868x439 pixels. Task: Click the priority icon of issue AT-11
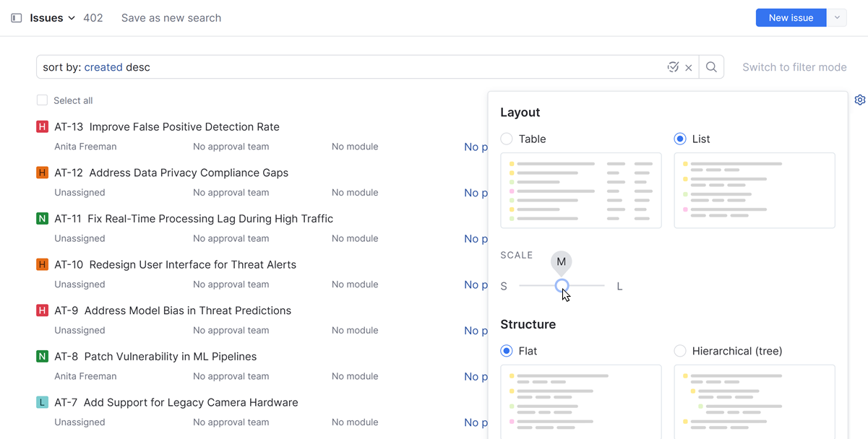(x=42, y=219)
